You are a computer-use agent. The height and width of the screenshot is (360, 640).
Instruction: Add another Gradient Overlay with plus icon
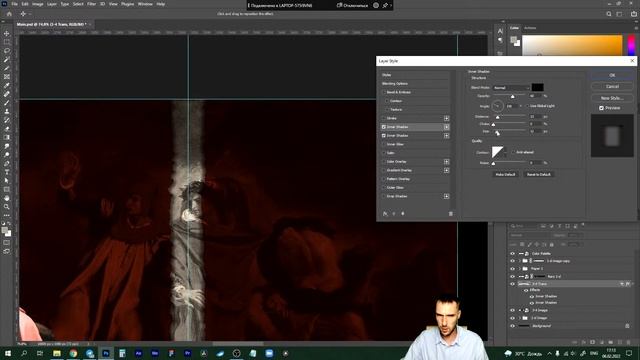click(447, 170)
